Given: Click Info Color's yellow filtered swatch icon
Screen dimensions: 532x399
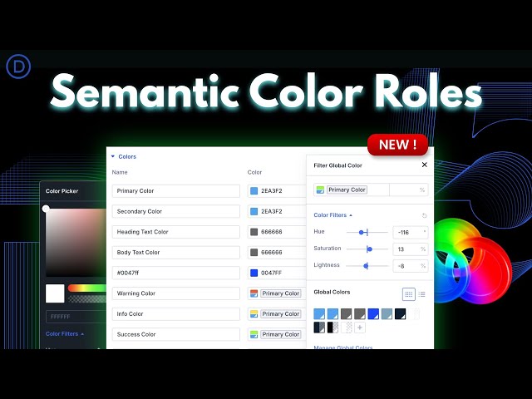Looking at the screenshot, I should (x=254, y=314).
